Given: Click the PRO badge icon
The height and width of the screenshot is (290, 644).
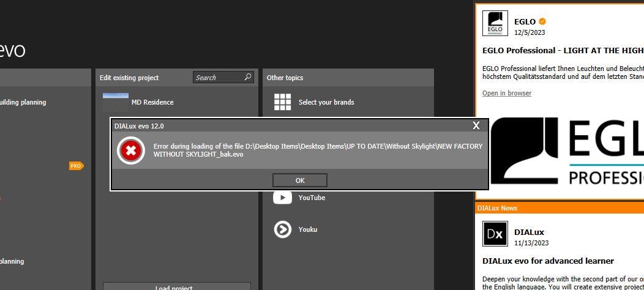Looking at the screenshot, I should [x=76, y=166].
